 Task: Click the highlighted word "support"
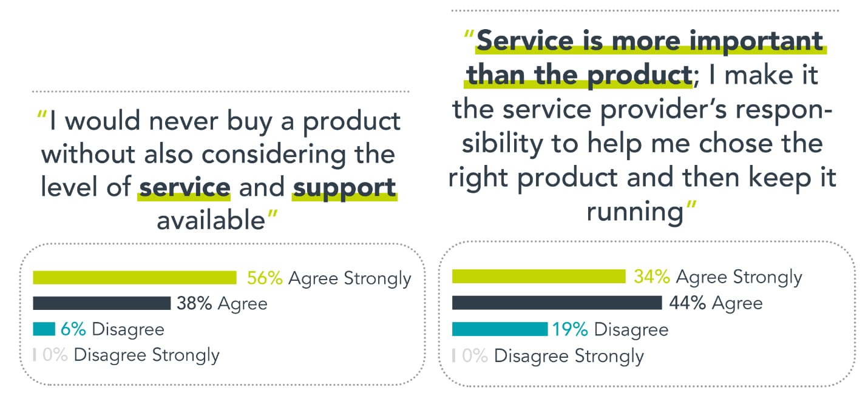pyautogui.click(x=345, y=187)
